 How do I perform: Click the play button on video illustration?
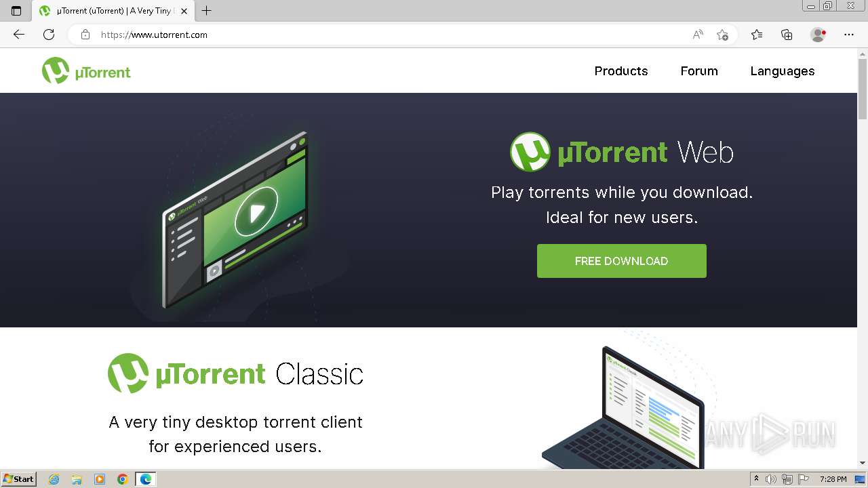coord(256,212)
